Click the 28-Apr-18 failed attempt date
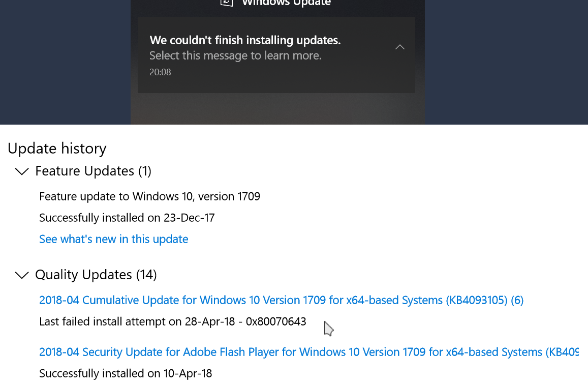Screen dimensions: 588x383 click(210, 322)
